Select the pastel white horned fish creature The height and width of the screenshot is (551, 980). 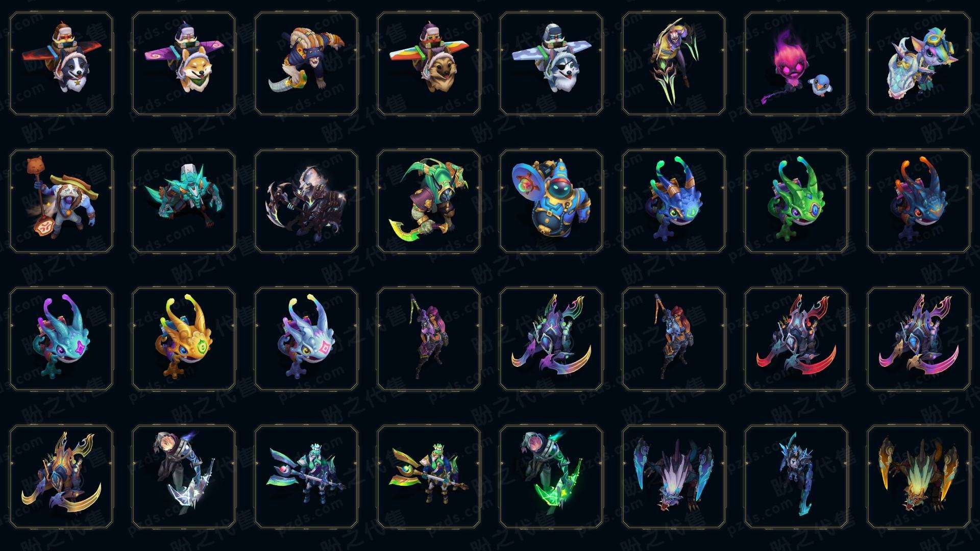coord(306,339)
